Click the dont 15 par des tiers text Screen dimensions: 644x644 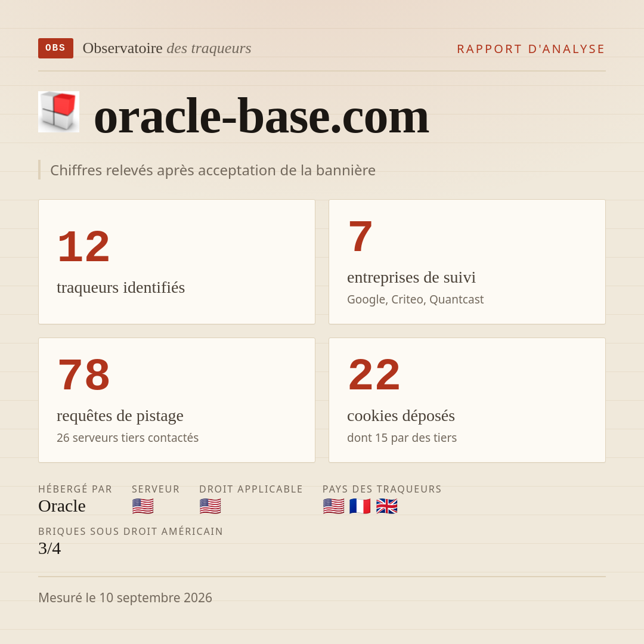(402, 438)
